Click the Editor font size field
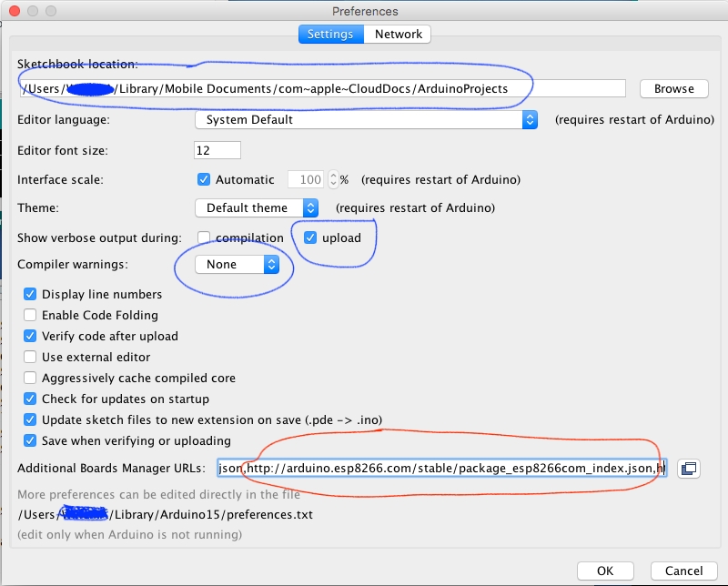 point(217,150)
